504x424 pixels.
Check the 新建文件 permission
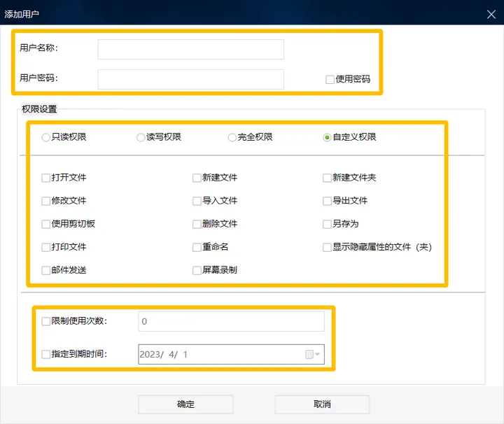pos(197,178)
